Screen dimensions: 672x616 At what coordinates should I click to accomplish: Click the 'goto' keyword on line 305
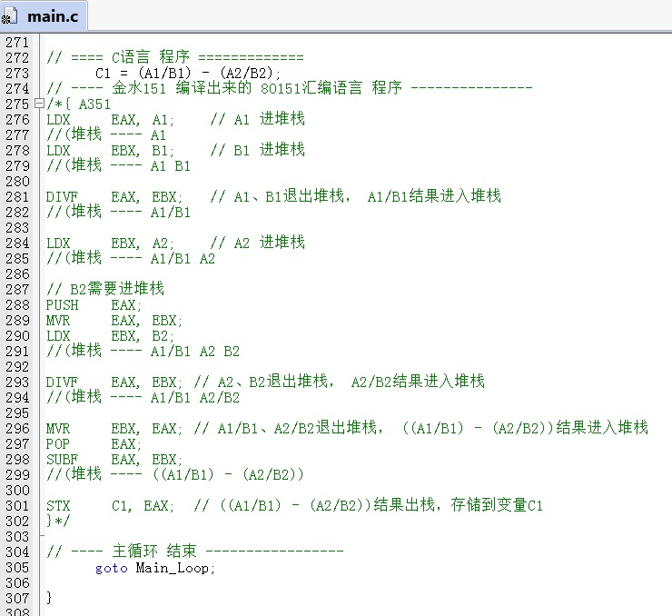point(112,568)
